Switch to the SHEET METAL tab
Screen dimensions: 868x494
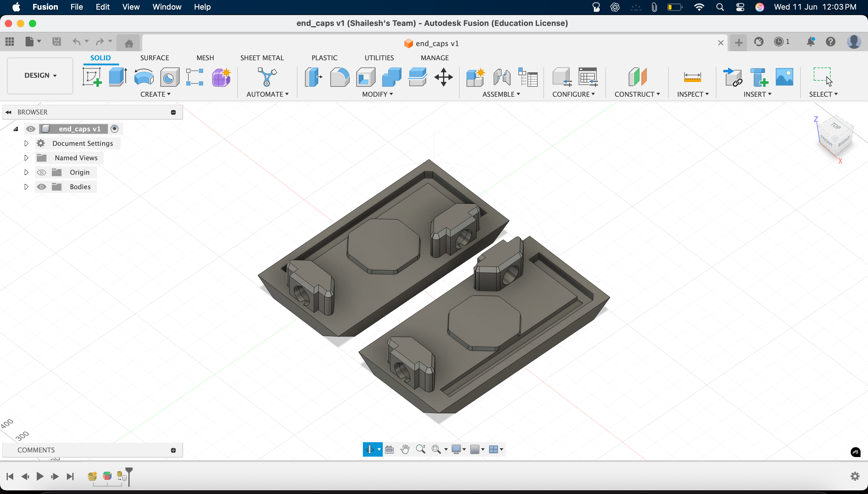pyautogui.click(x=262, y=58)
